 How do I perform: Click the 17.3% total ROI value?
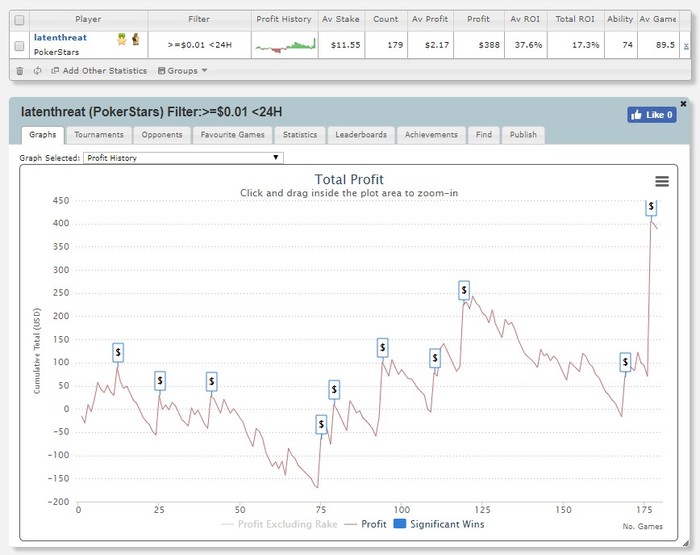(x=586, y=45)
